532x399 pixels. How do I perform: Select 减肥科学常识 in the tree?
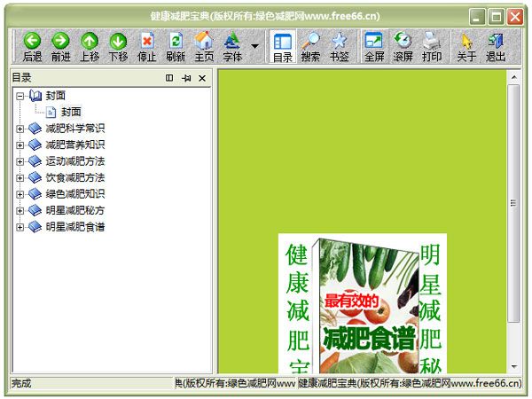75,129
